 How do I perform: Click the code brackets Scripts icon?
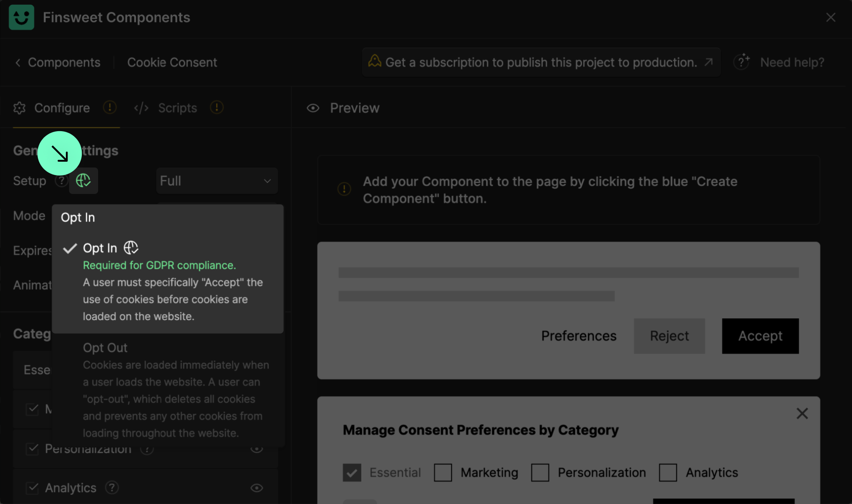pos(141,108)
